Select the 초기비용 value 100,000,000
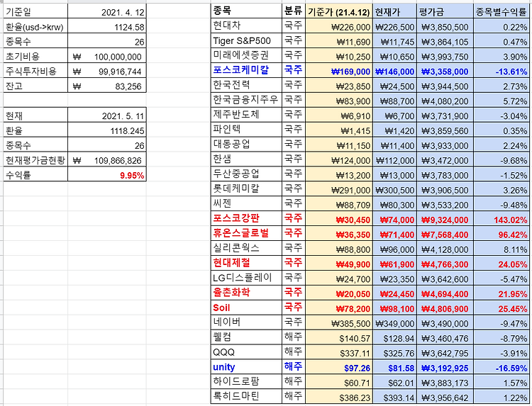 point(107,56)
